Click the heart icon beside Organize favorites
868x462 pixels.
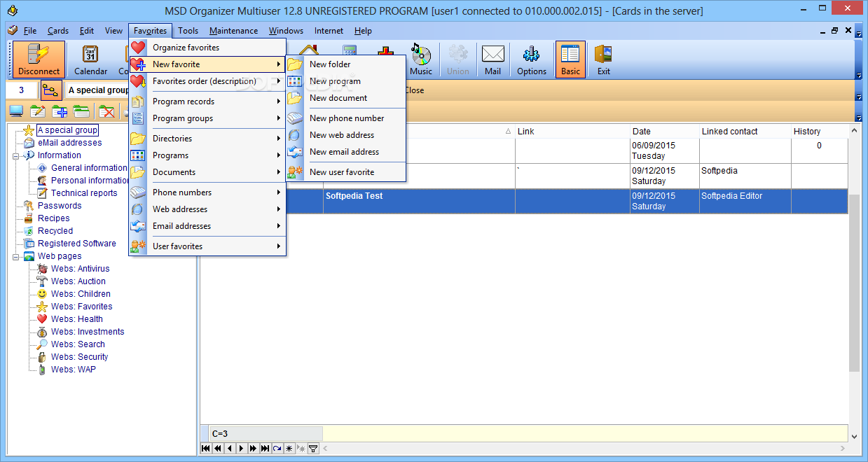click(x=138, y=48)
